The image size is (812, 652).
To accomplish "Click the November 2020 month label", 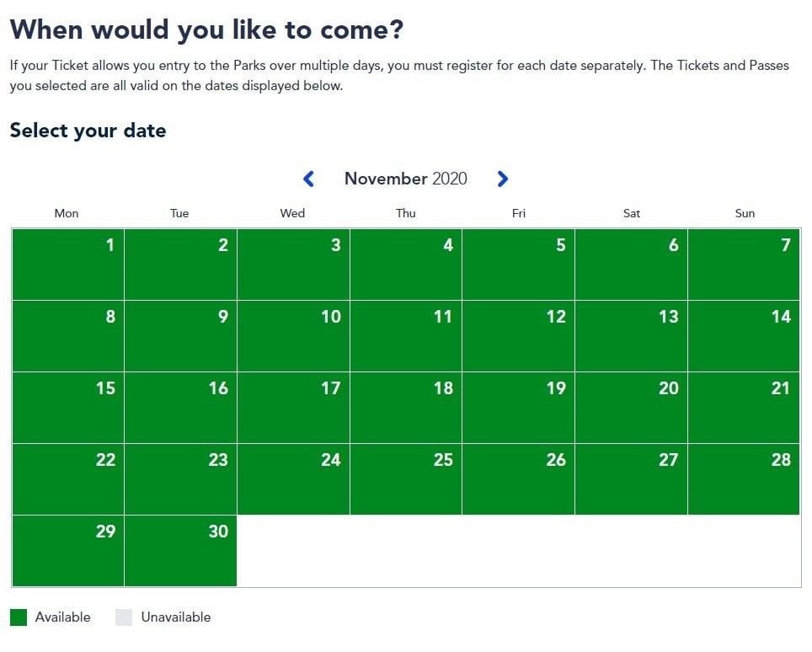I will (405, 179).
